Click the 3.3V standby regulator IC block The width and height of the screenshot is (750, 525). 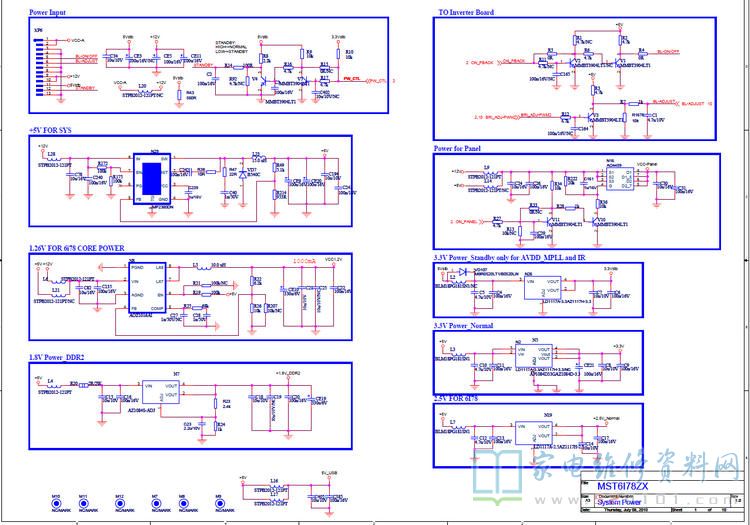(542, 288)
